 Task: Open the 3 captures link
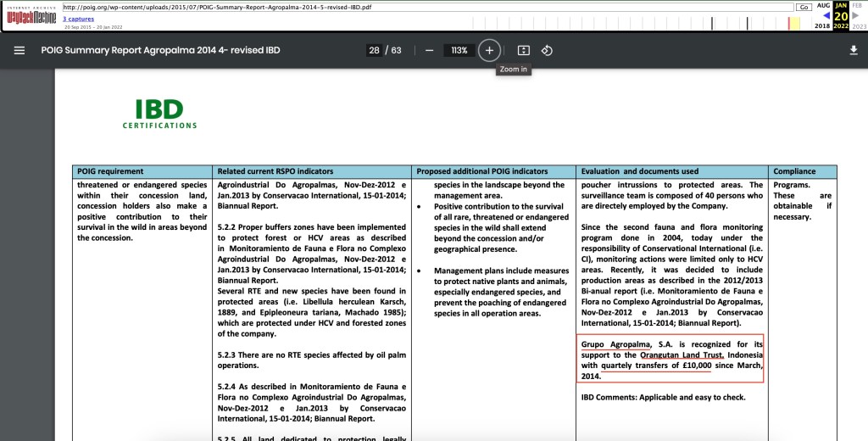pyautogui.click(x=78, y=19)
